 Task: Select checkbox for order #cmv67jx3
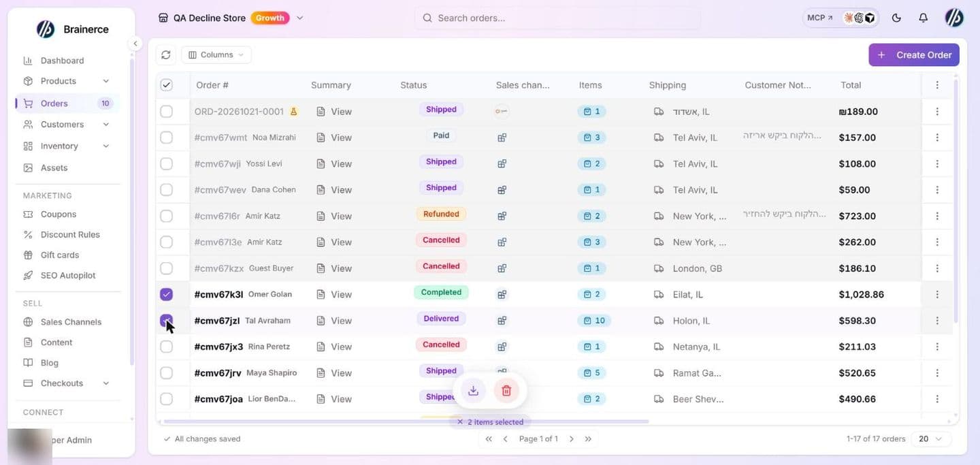pos(166,347)
